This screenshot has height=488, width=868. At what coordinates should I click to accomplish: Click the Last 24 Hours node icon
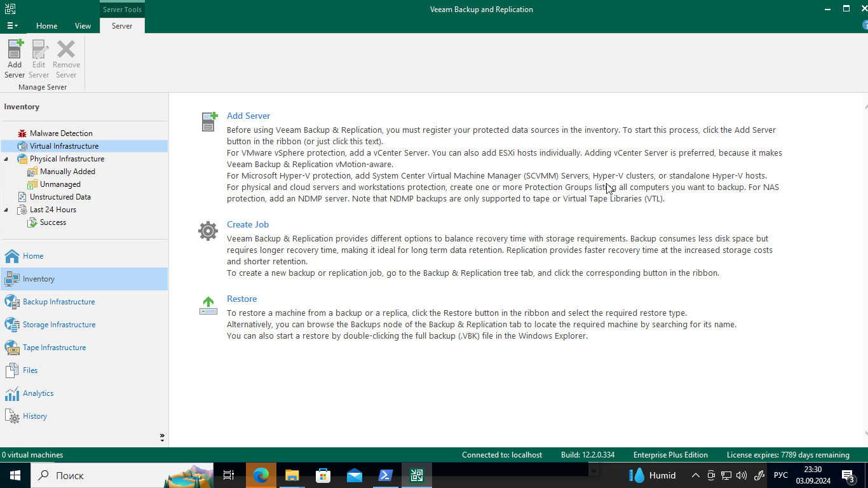[22, 210]
